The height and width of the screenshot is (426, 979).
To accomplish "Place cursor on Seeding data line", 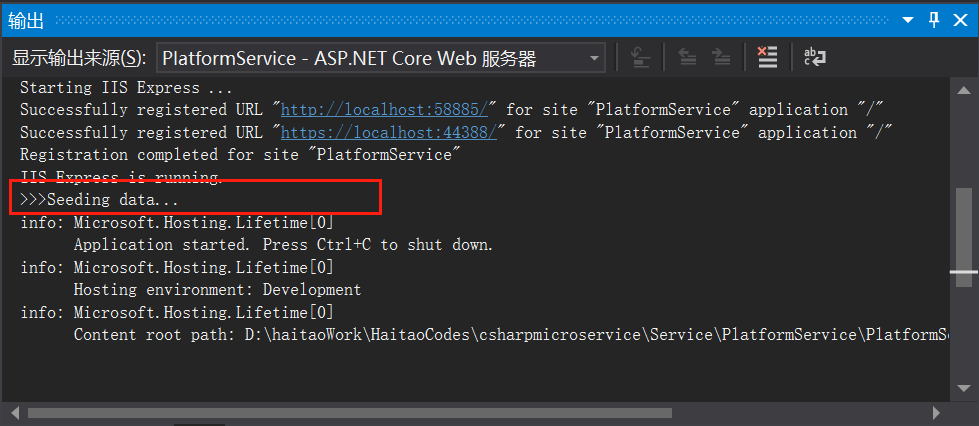I will 100,201.
